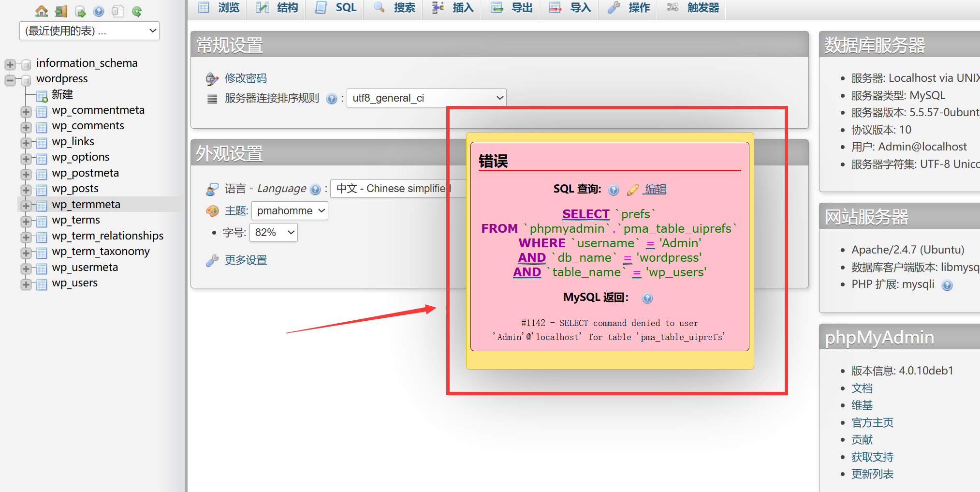Click the 更多设置 link
Image resolution: width=980 pixels, height=492 pixels.
[246, 260]
